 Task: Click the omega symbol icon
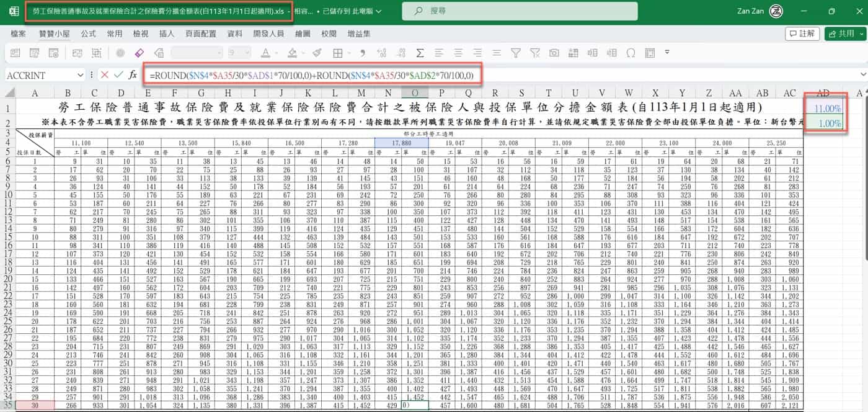(631, 53)
